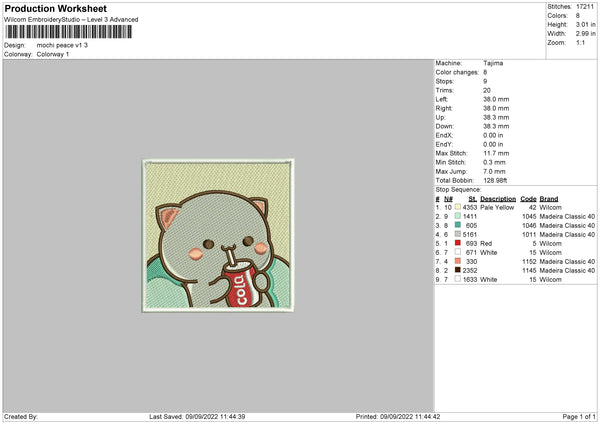Click the Last Saved timestamp 09/09/2022 11:44:39
The height and width of the screenshot is (424, 600).
tap(215, 416)
